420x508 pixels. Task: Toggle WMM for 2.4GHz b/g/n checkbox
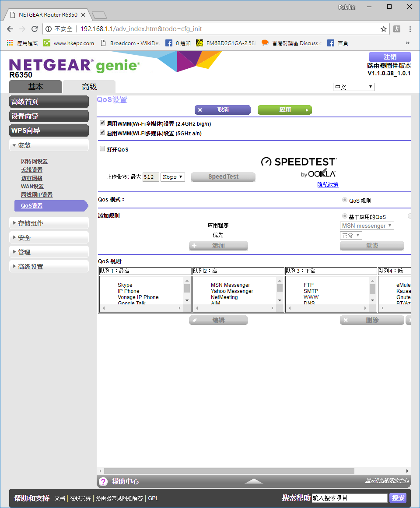pyautogui.click(x=102, y=123)
